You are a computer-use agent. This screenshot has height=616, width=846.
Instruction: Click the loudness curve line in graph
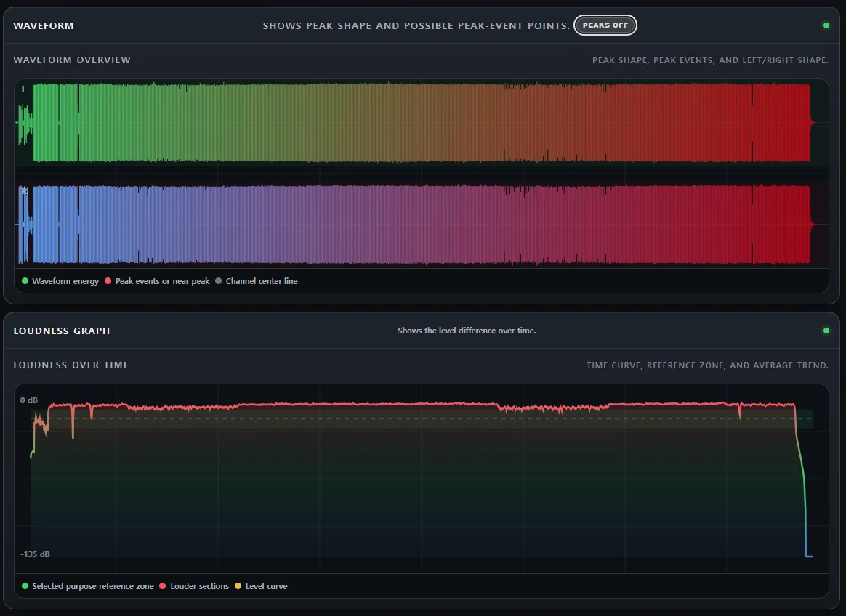point(421,404)
